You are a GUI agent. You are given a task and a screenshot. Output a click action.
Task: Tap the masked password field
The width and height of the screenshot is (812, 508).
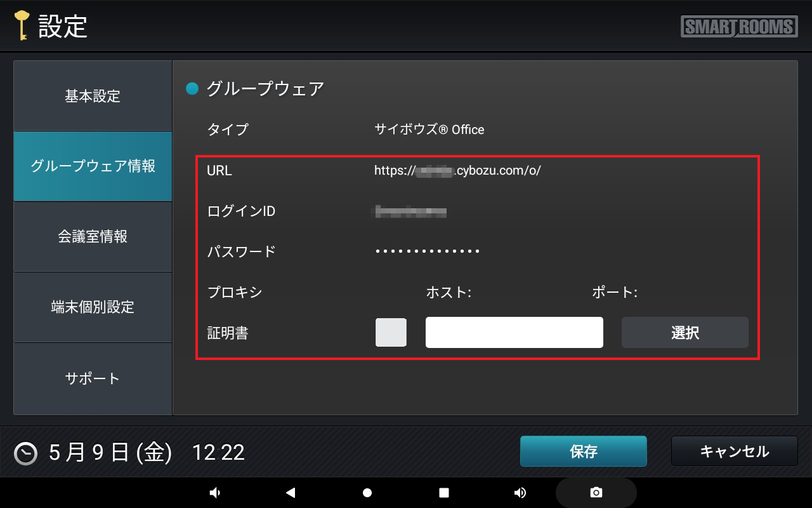(x=428, y=251)
